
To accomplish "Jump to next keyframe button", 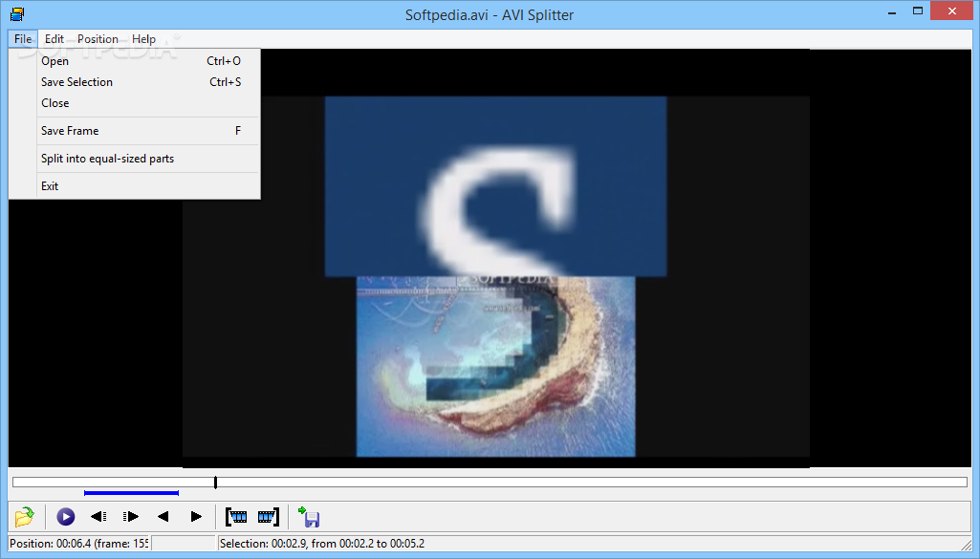I will point(131,517).
